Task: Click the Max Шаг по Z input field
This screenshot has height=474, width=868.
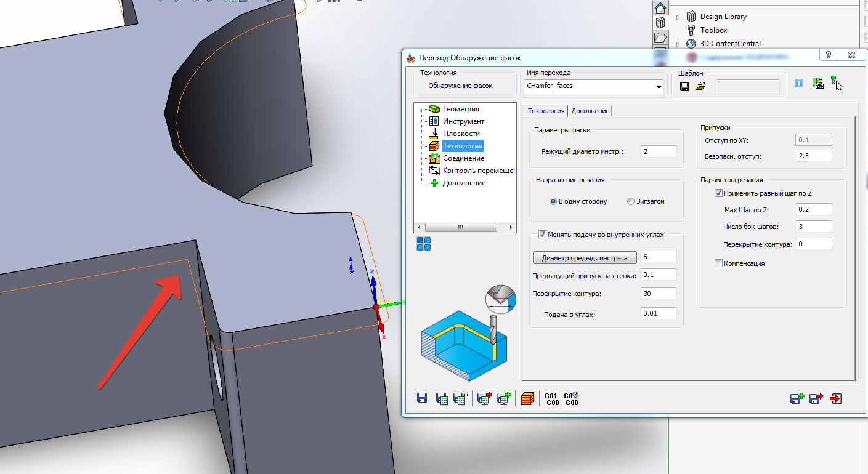Action: click(x=814, y=210)
